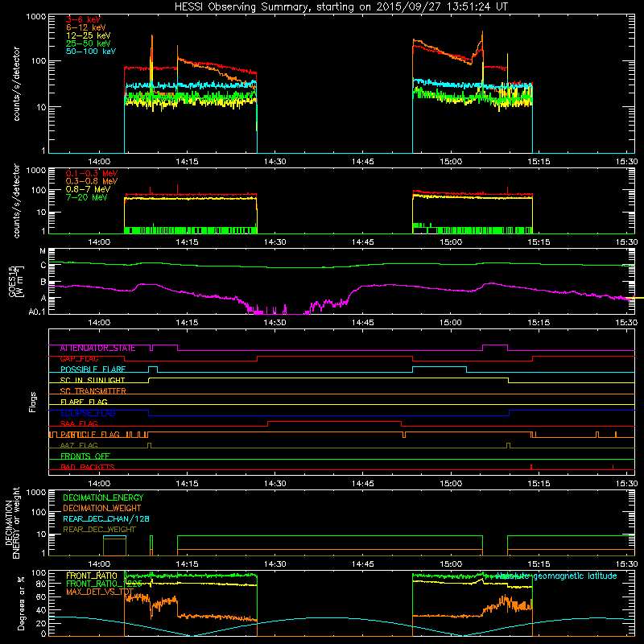Viewport: 644px width, 644px height.
Task: Click the GOES15 axis label
Action: [12, 281]
